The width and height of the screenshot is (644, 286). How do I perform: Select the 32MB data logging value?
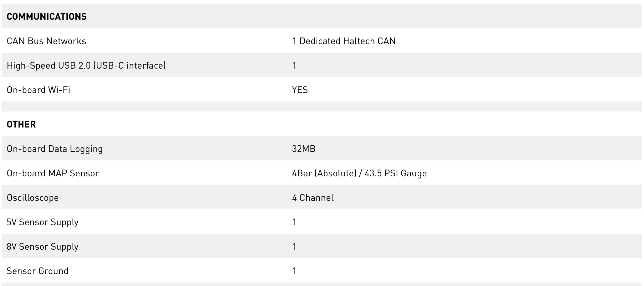pos(304,149)
